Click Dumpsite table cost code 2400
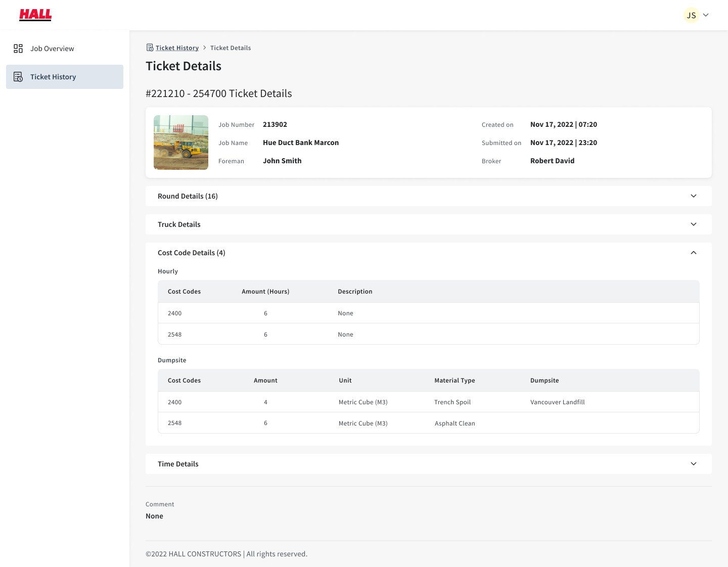This screenshot has height=567, width=728. tap(175, 402)
